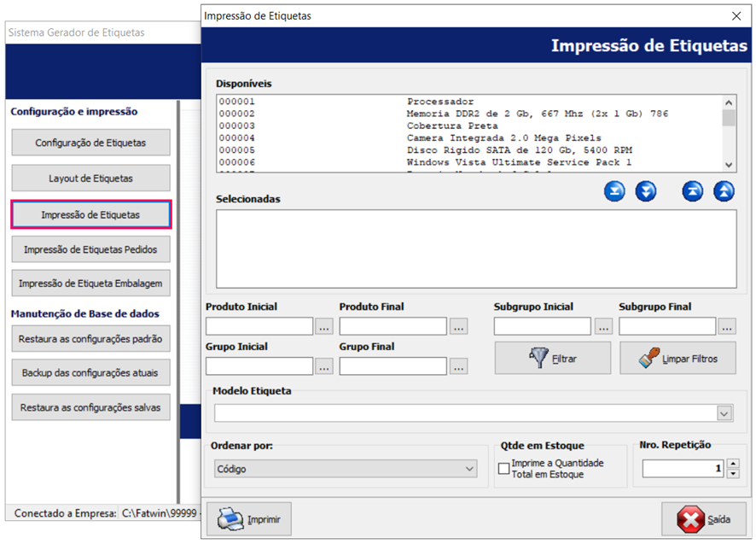
Task: Click the double up-arrow blue icon
Action: 724,191
